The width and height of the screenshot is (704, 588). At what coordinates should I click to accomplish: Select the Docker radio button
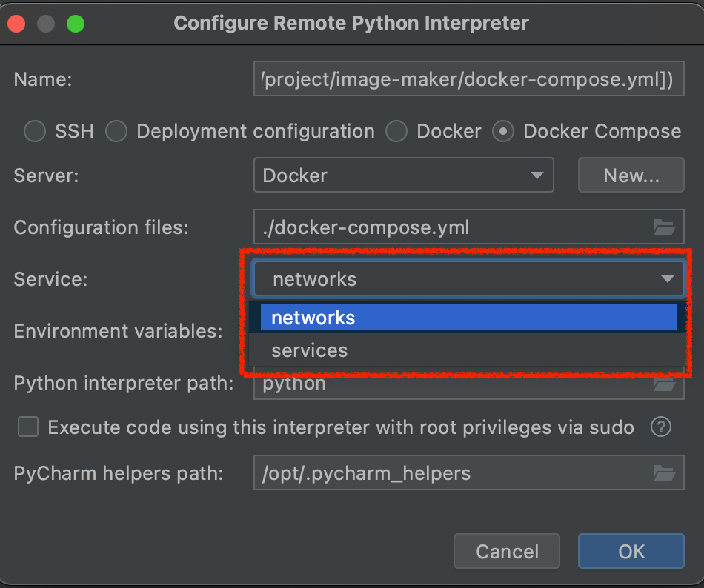click(396, 132)
